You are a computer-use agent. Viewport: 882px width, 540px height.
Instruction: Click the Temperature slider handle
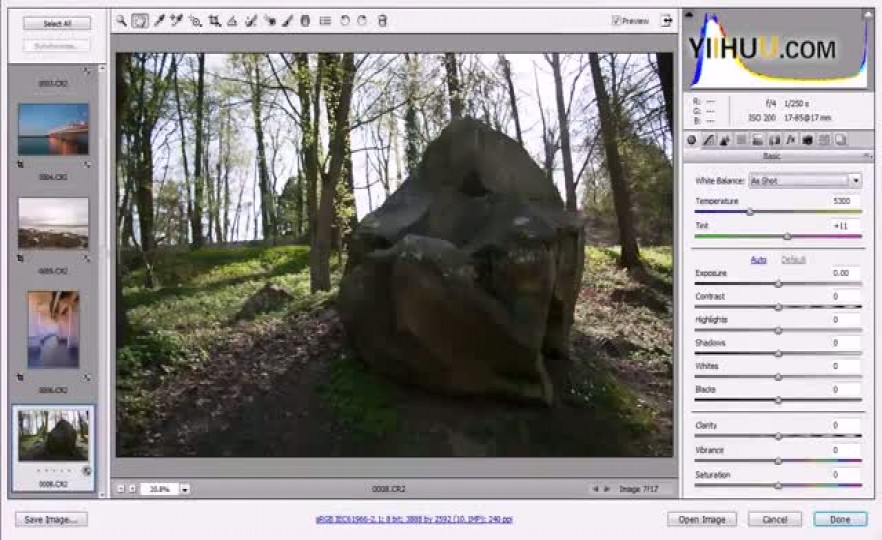click(x=750, y=212)
